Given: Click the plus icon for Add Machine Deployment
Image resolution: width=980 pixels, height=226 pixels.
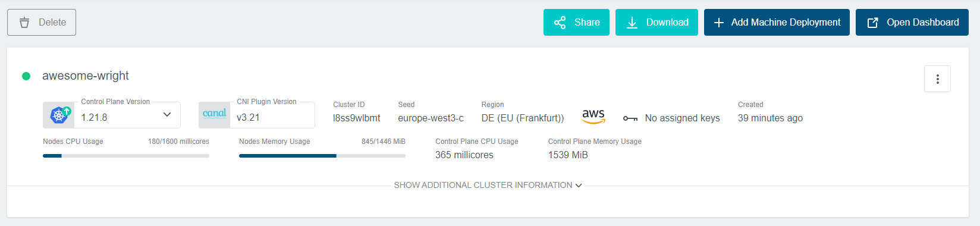Looking at the screenshot, I should [719, 23].
